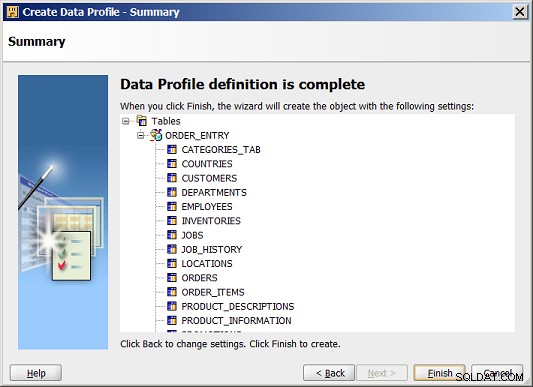The image size is (533, 387).
Task: Select LOCATIONS table name
Action: [x=207, y=264]
